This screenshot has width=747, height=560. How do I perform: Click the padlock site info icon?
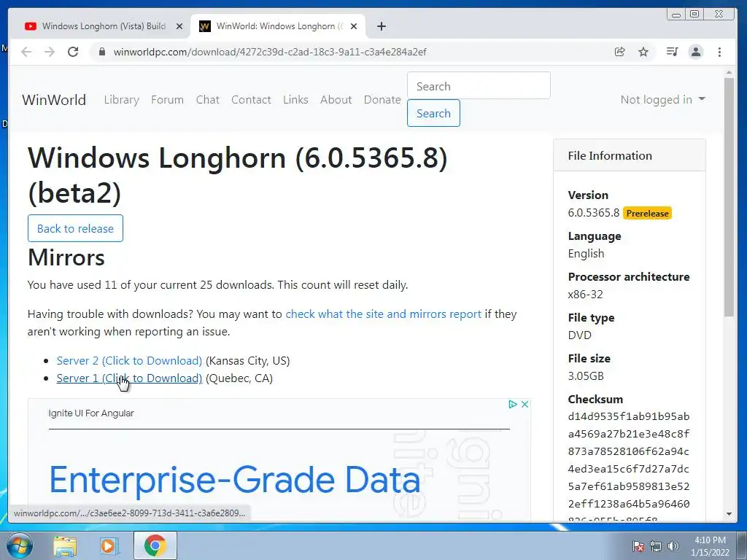(x=101, y=52)
